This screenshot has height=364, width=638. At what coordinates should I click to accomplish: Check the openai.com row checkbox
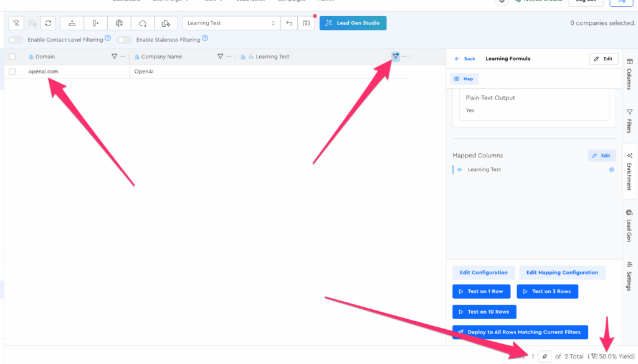[12, 72]
